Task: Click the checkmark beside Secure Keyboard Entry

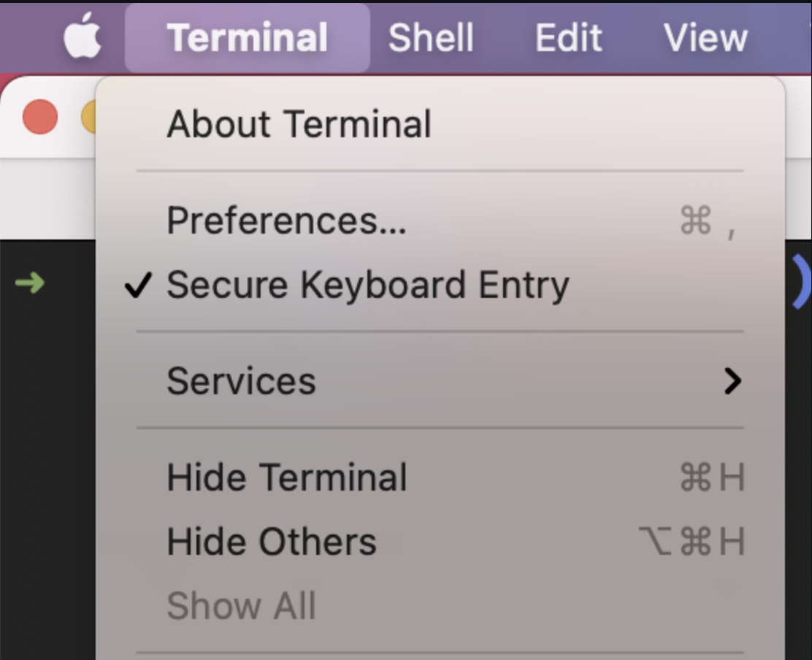Action: click(138, 285)
